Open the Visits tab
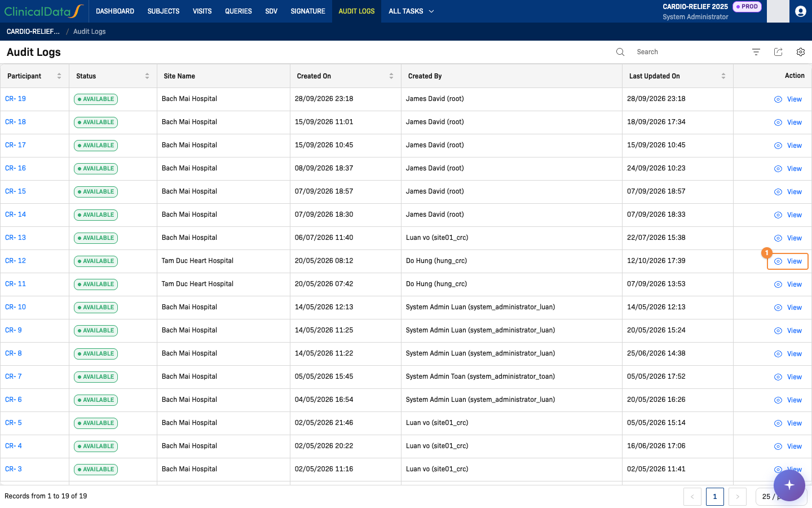812x508 pixels. (x=202, y=11)
